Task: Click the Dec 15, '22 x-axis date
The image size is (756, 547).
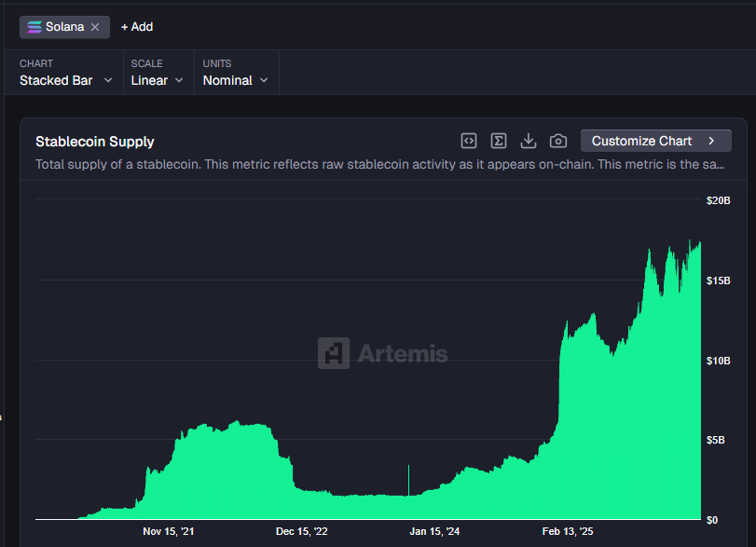Action: coord(301,531)
